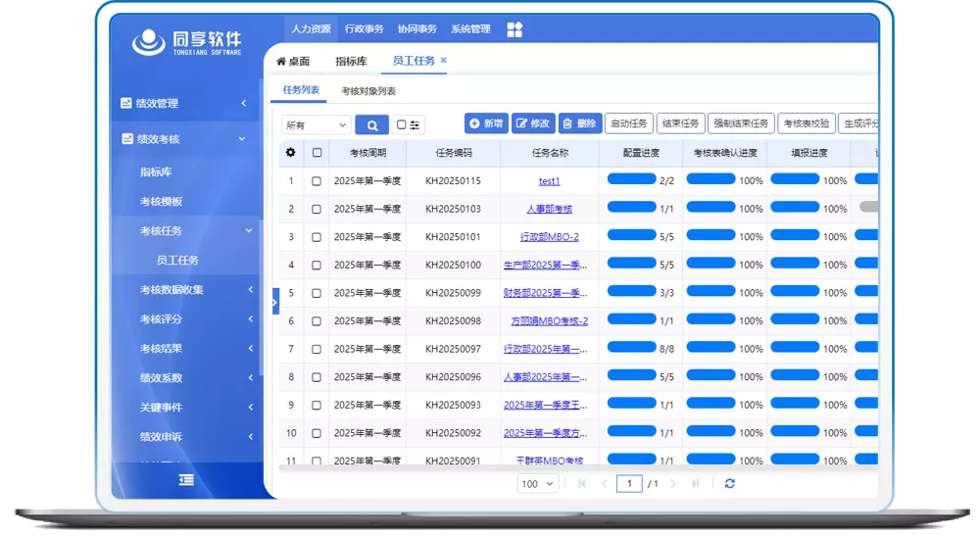Click the 修改 edit button
Image resolution: width=980 pixels, height=535 pixels.
coord(533,123)
